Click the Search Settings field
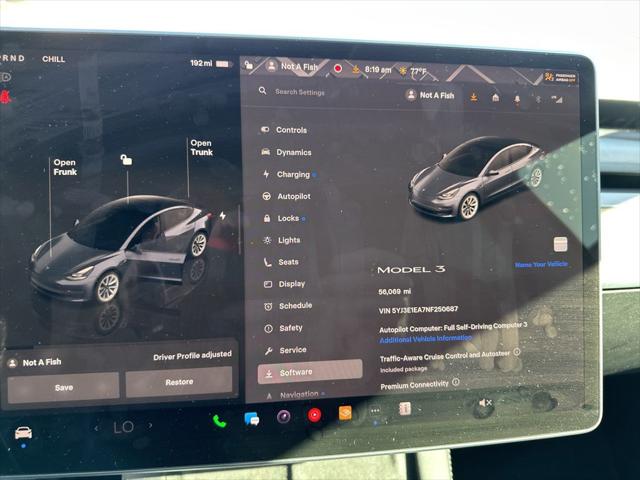Viewport: 640px width, 480px height. (x=300, y=92)
